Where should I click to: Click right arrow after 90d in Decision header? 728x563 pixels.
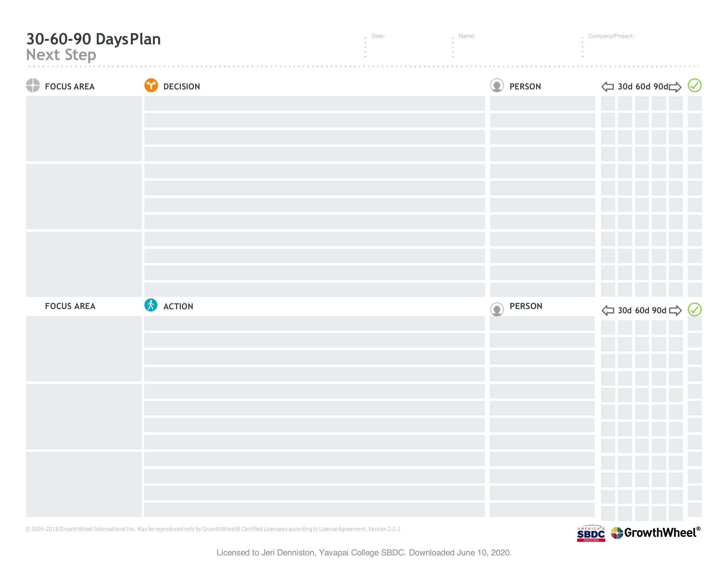(675, 87)
